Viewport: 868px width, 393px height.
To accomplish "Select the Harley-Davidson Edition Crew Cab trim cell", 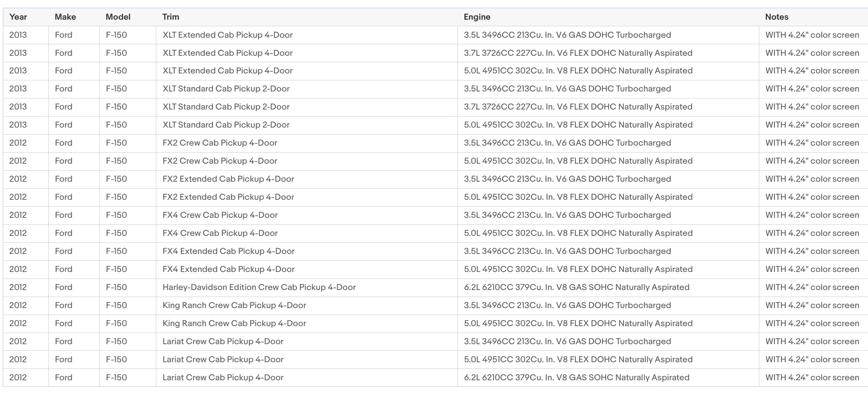I will [x=307, y=288].
